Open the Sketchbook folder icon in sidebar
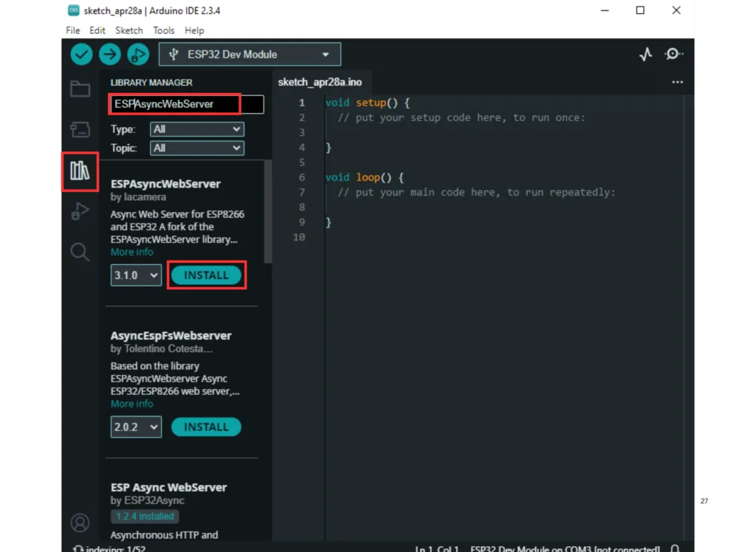This screenshot has height=552, width=756. (80, 89)
